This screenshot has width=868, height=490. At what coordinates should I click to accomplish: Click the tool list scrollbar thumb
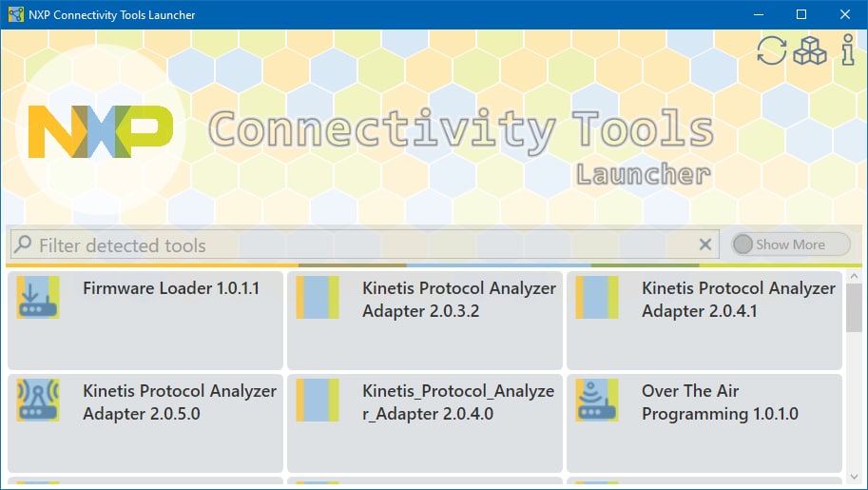854,308
